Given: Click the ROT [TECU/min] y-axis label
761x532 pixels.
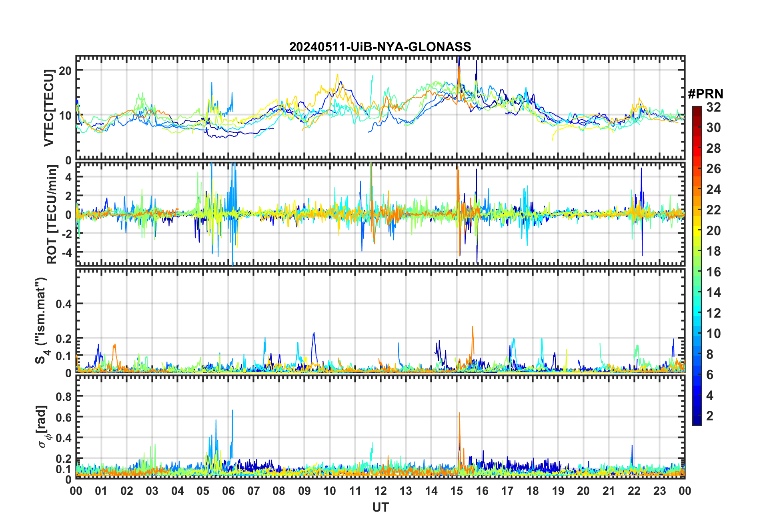Looking at the screenshot, I should (x=52, y=214).
